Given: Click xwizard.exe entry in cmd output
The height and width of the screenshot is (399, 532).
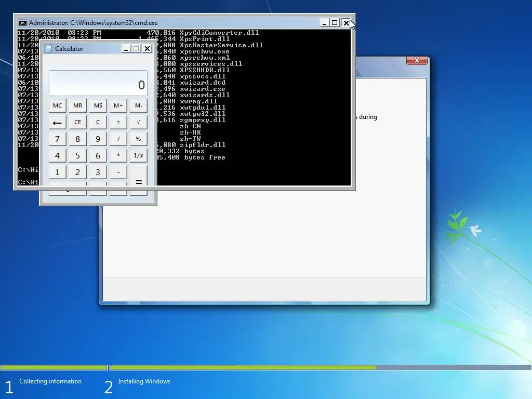Looking at the screenshot, I should (203, 89).
